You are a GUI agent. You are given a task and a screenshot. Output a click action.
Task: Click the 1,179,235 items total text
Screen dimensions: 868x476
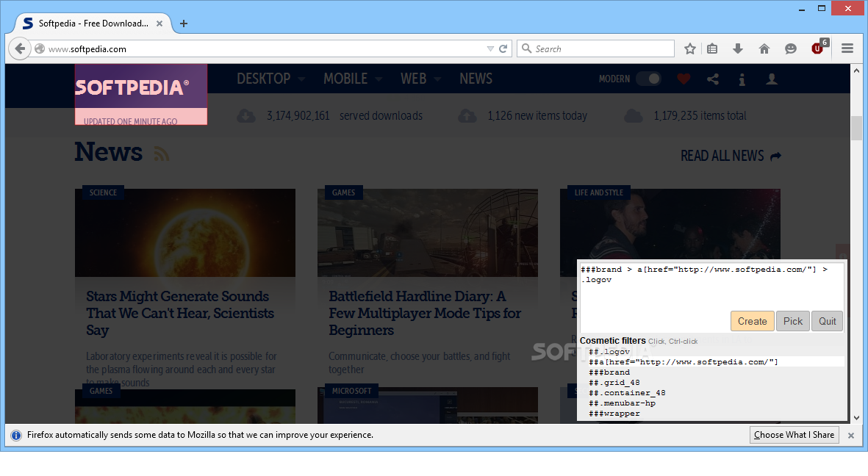pyautogui.click(x=700, y=115)
